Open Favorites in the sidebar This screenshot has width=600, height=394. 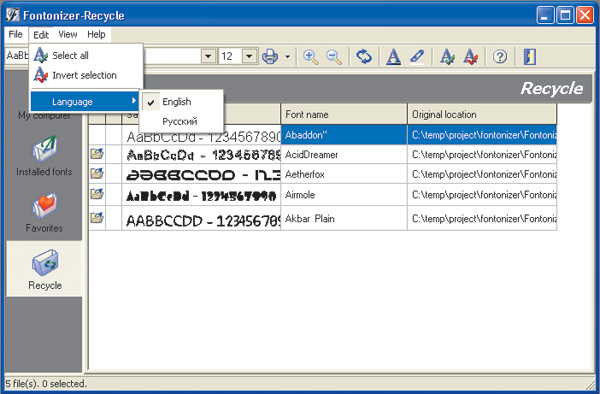pyautogui.click(x=44, y=213)
